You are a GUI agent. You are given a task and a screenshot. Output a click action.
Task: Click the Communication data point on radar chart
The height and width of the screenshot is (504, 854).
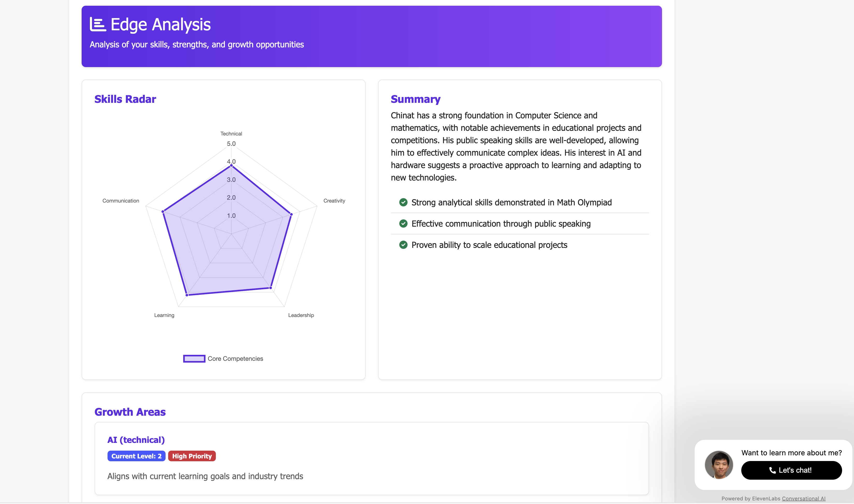pyautogui.click(x=163, y=212)
